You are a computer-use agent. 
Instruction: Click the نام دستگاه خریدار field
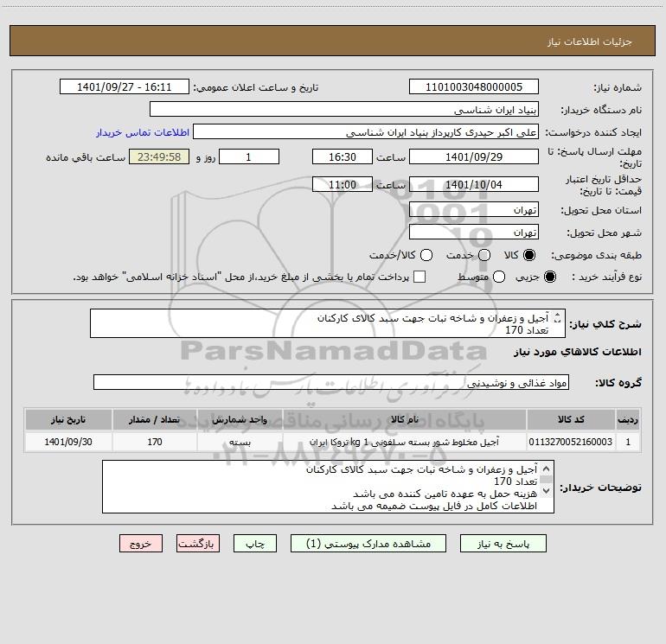pyautogui.click(x=344, y=109)
